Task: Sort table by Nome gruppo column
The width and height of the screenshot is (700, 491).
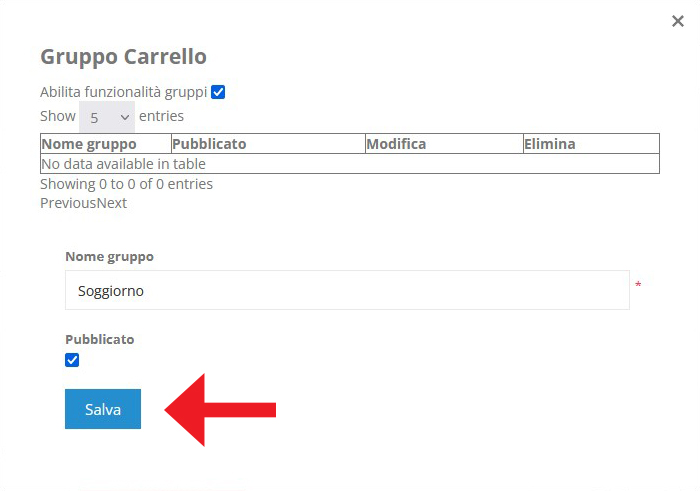Action: [x=106, y=144]
